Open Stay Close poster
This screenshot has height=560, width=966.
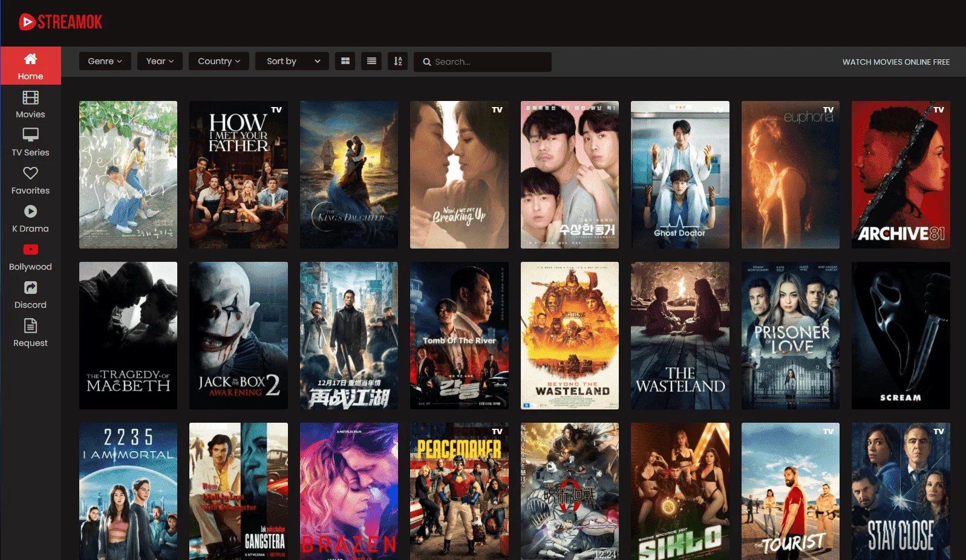[x=901, y=491]
